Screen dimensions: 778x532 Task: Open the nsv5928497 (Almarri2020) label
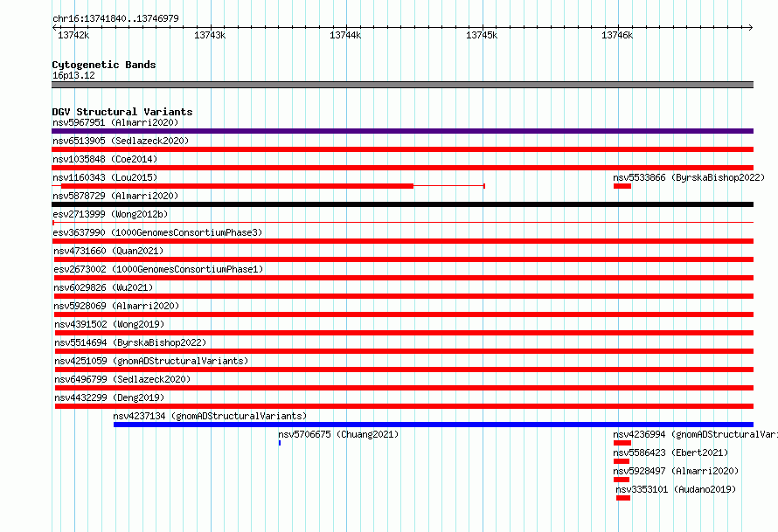pos(676,471)
